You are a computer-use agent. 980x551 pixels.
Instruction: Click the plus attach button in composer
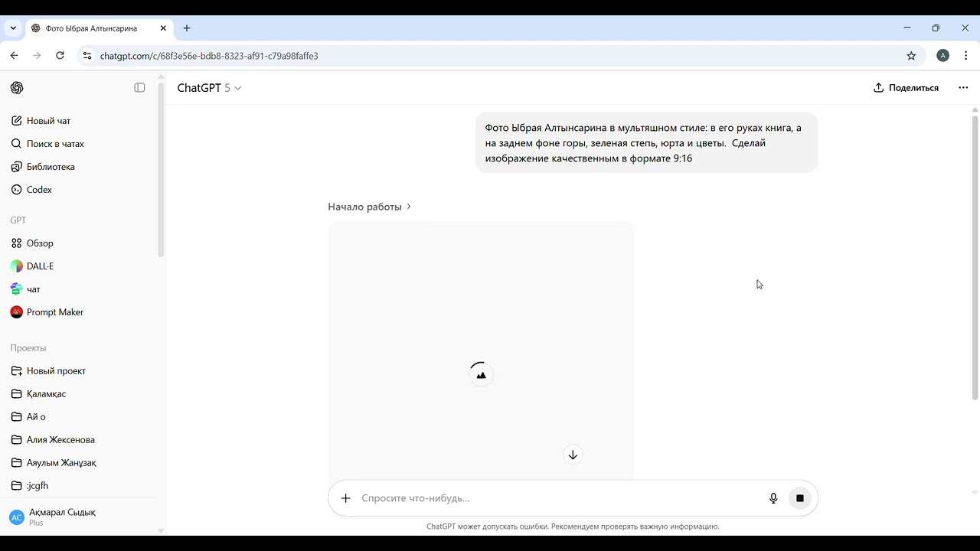[346, 498]
